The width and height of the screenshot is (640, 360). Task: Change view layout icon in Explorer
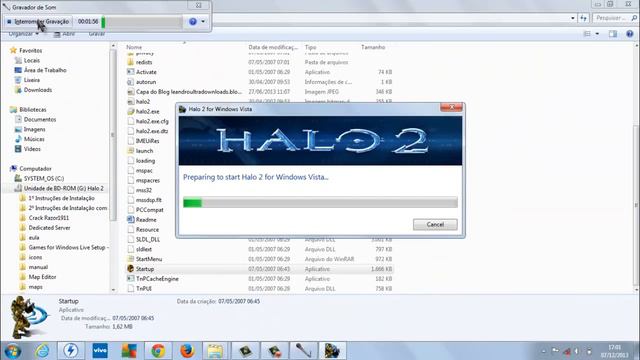tap(587, 34)
